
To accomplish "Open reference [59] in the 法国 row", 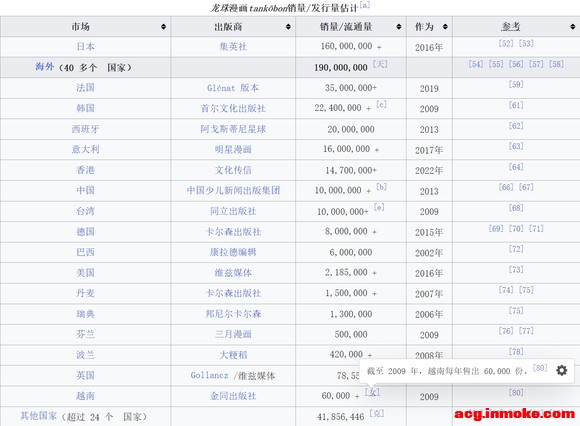I will (x=516, y=84).
